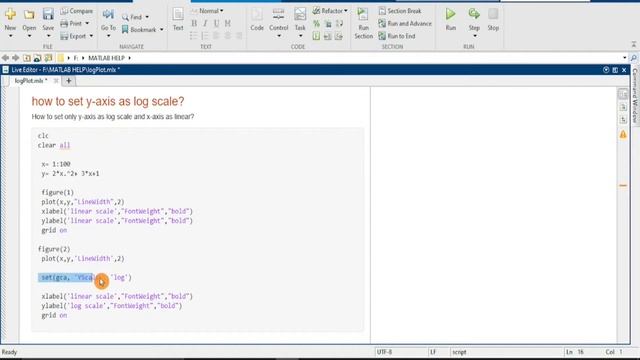
Task: Toggle bulleted list formatting
Action: (193, 36)
